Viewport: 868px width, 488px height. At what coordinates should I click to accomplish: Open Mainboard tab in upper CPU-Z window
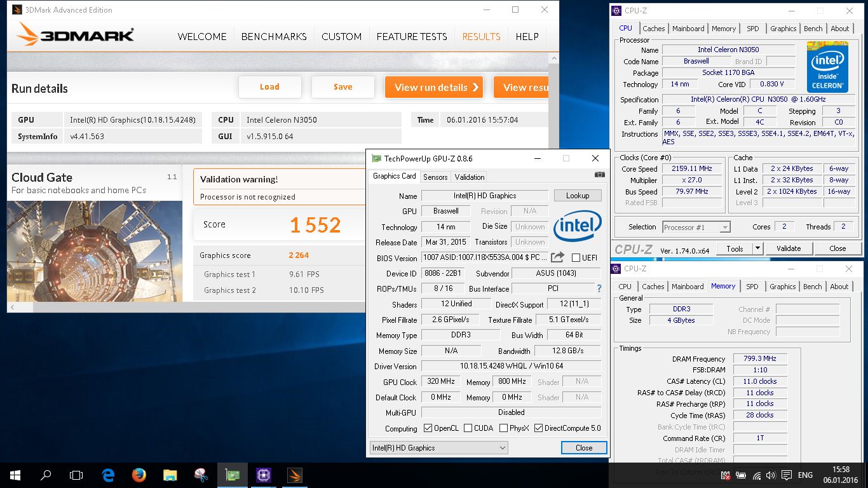pyautogui.click(x=688, y=29)
